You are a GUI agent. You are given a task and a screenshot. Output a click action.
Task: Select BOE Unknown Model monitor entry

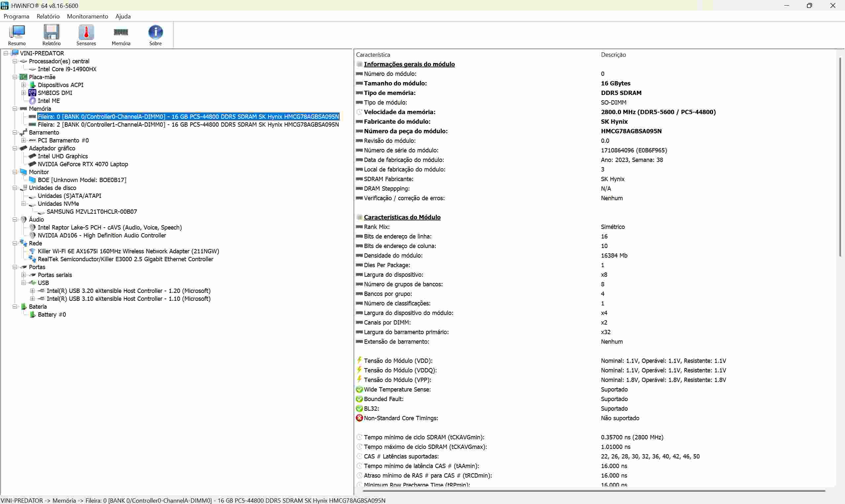point(82,180)
